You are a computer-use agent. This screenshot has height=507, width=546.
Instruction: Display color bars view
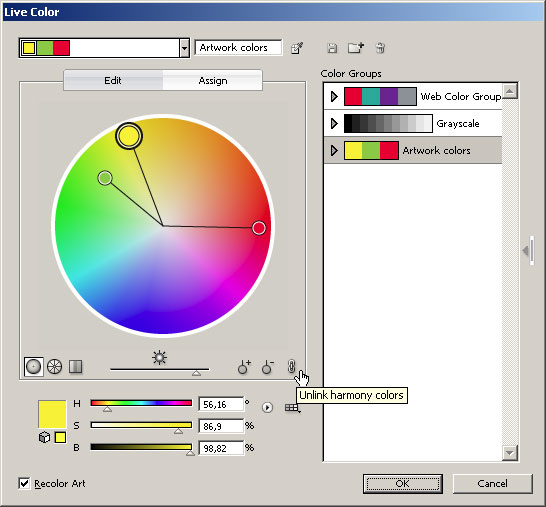(x=75, y=367)
